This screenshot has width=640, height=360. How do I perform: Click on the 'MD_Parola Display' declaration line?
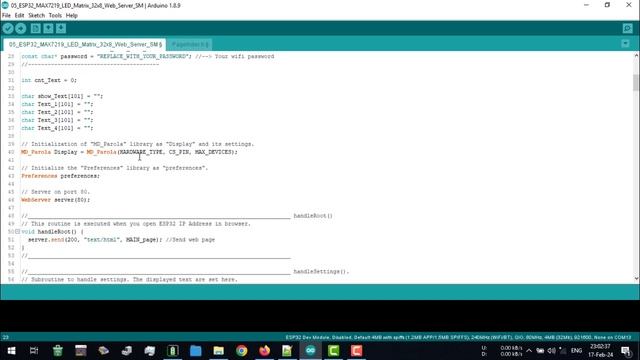(x=129, y=152)
